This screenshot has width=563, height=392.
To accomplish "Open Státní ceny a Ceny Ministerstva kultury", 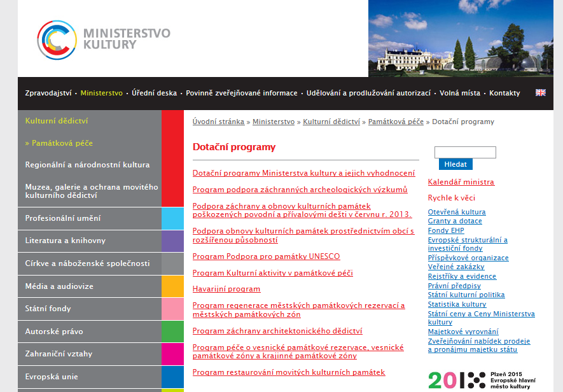I will 482,318.
